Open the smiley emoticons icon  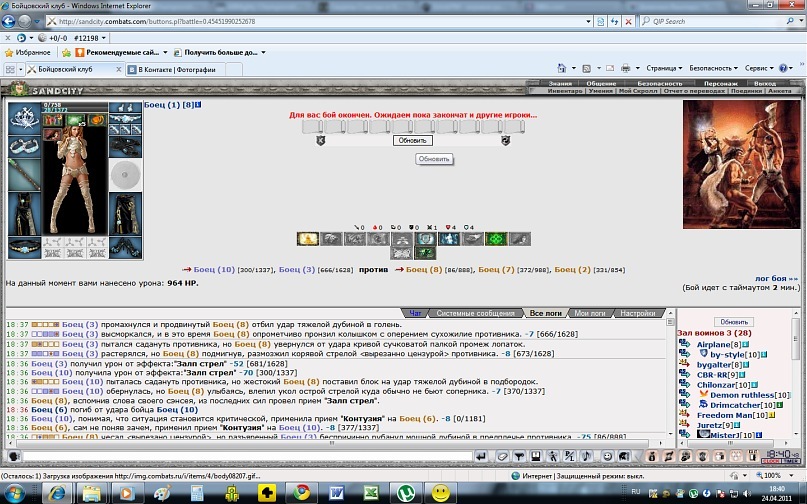click(607, 456)
